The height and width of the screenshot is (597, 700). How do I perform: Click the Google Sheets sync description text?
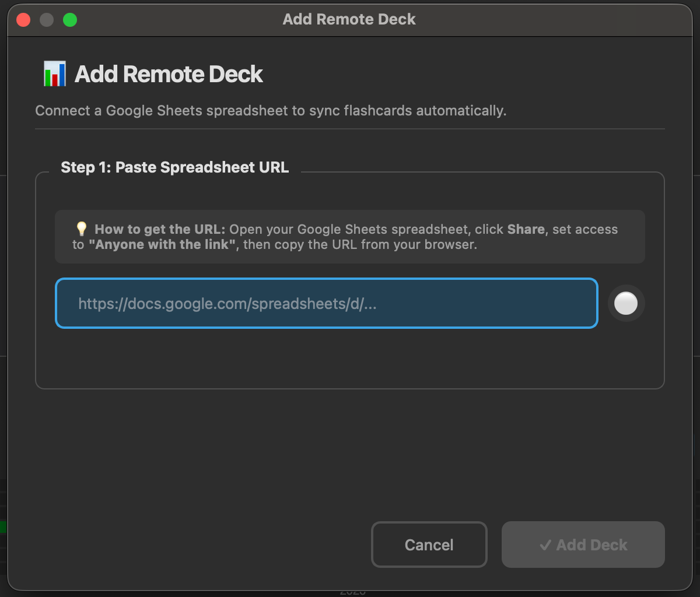click(271, 111)
